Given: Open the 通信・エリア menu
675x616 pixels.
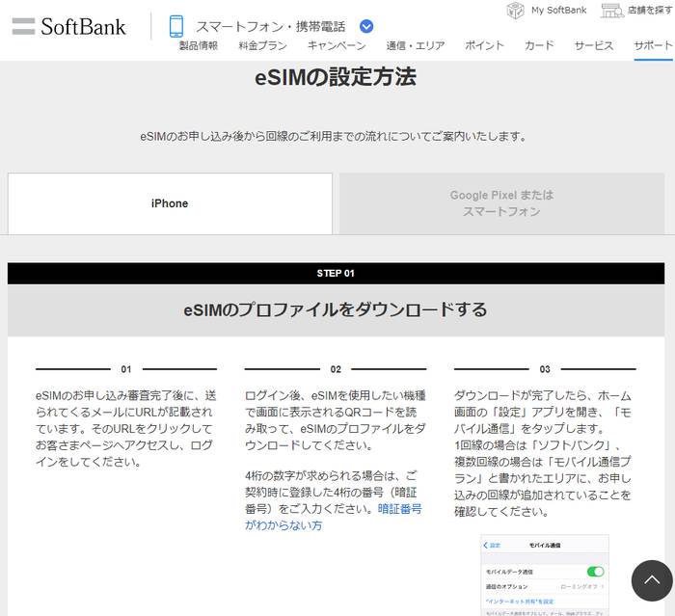Looking at the screenshot, I should 416,45.
